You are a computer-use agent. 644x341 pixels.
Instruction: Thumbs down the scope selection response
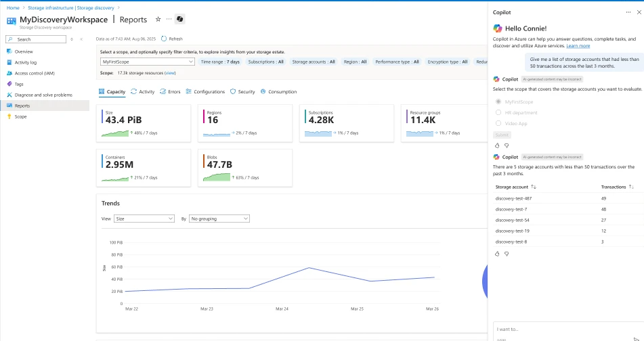(507, 145)
